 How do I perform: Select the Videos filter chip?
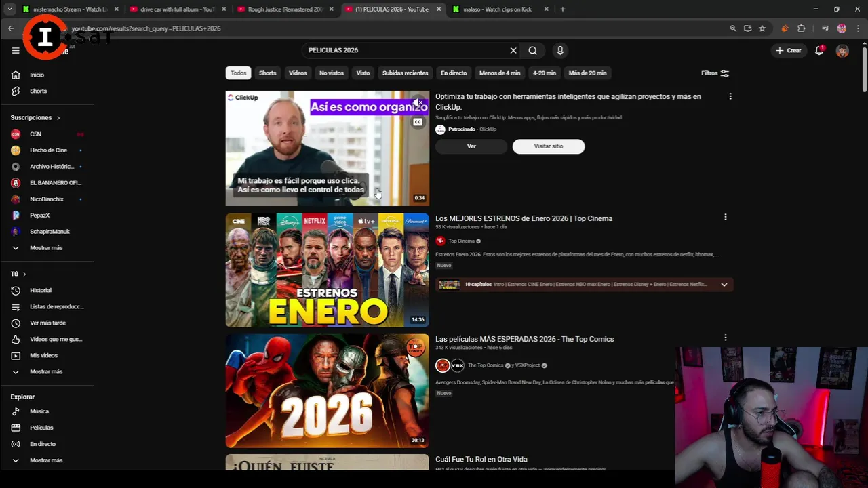[x=298, y=73]
